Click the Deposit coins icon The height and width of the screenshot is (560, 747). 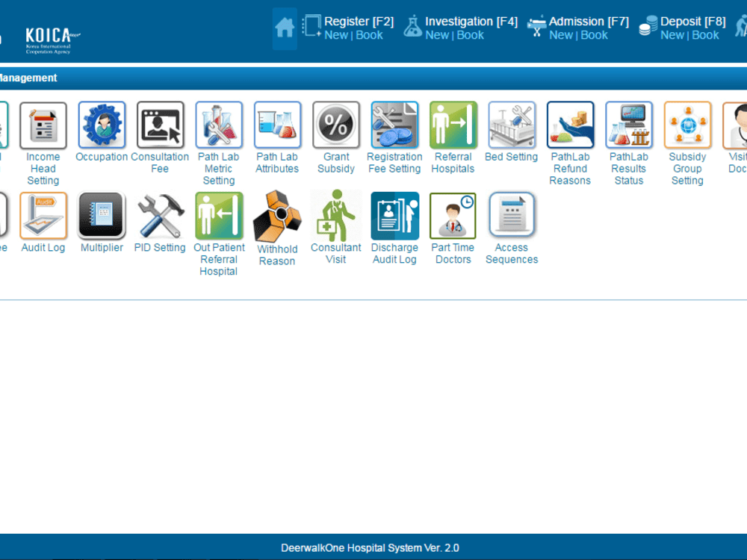(x=648, y=26)
